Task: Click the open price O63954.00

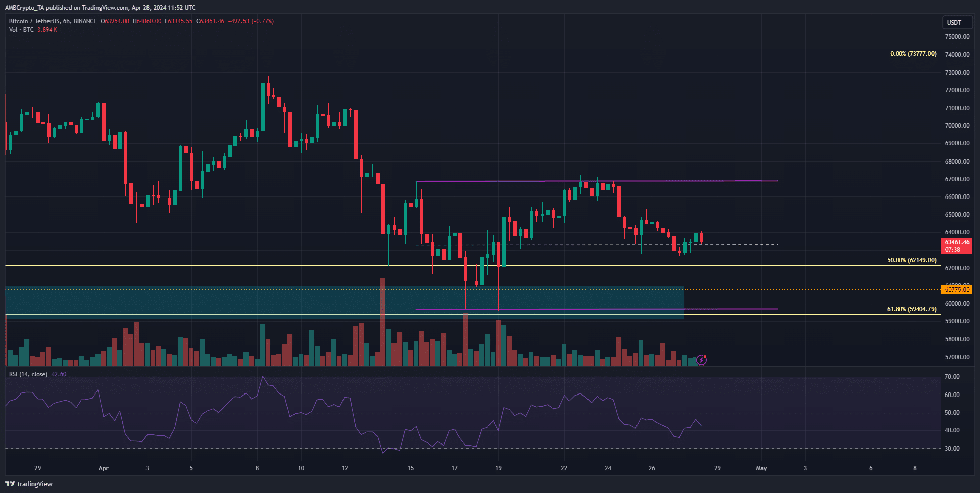Action: click(x=115, y=21)
